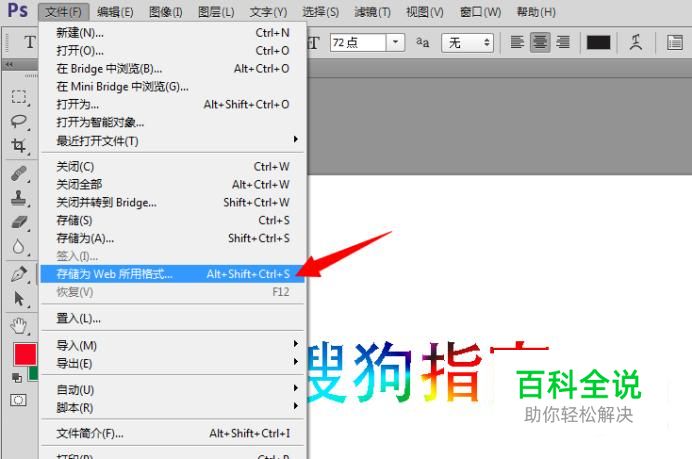Expand 导入(M) submenu
This screenshot has height=459, width=692.
coord(172,345)
